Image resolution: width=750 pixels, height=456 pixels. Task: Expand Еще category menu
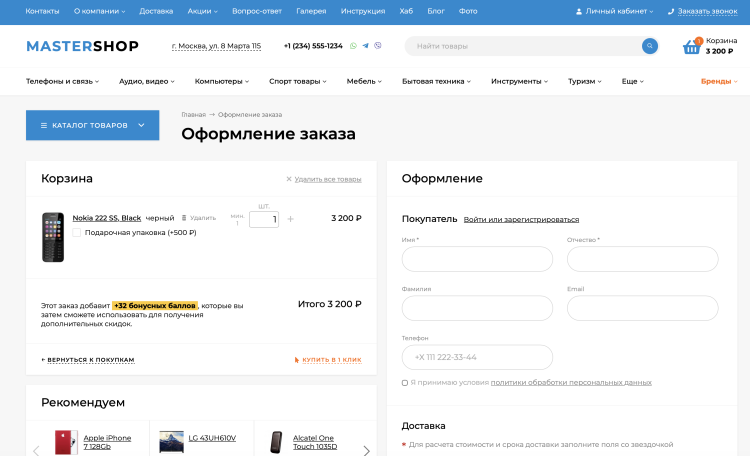(633, 81)
